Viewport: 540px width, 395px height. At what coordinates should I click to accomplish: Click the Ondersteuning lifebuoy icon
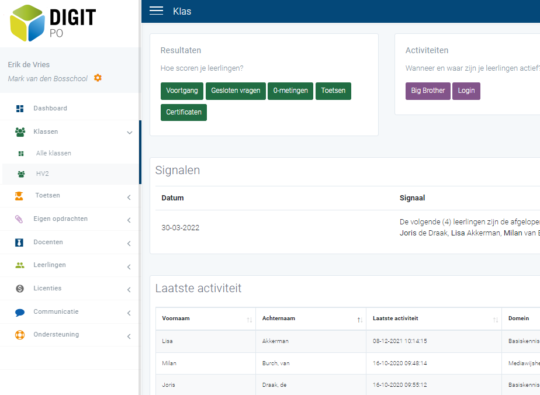[x=20, y=335]
